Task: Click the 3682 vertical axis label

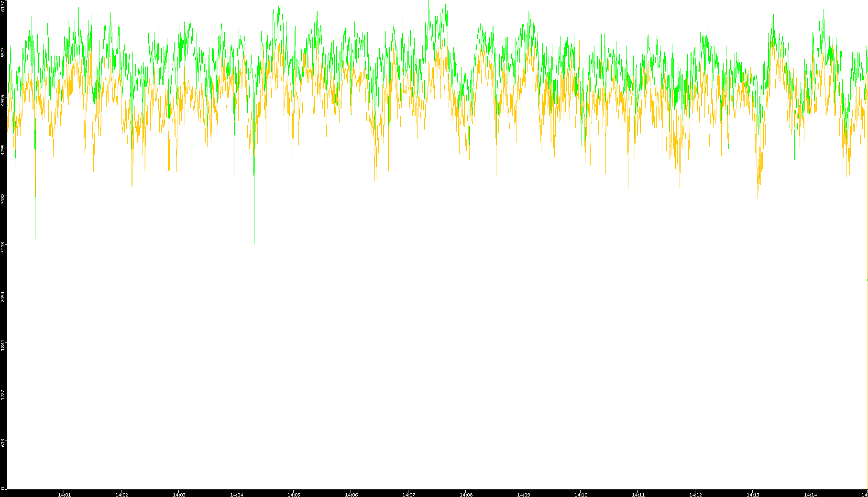Action: click(3, 199)
